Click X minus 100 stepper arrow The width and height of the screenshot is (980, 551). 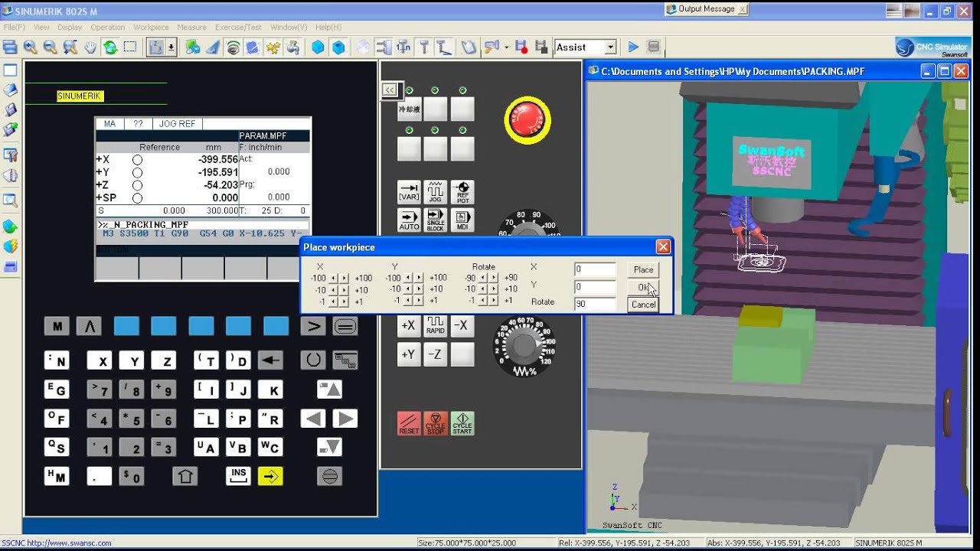pyautogui.click(x=333, y=279)
